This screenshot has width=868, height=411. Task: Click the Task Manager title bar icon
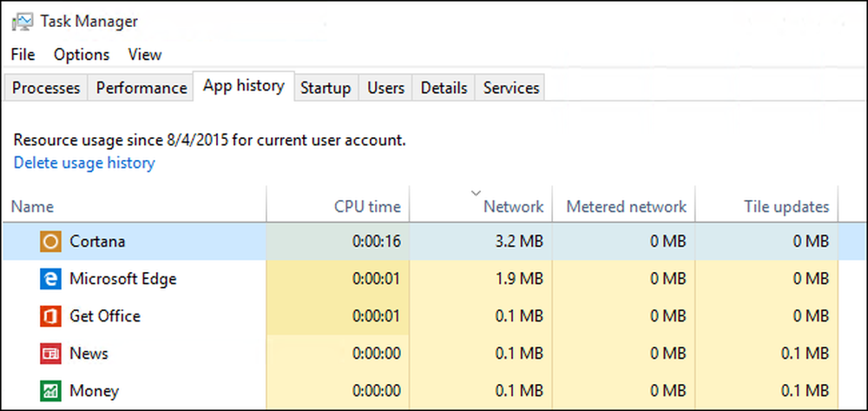point(23,22)
